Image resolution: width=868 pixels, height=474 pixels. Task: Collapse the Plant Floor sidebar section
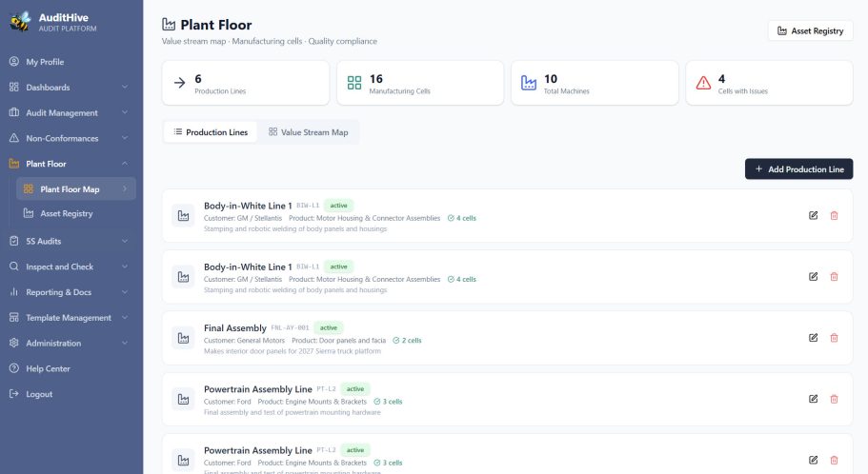[x=71, y=163]
